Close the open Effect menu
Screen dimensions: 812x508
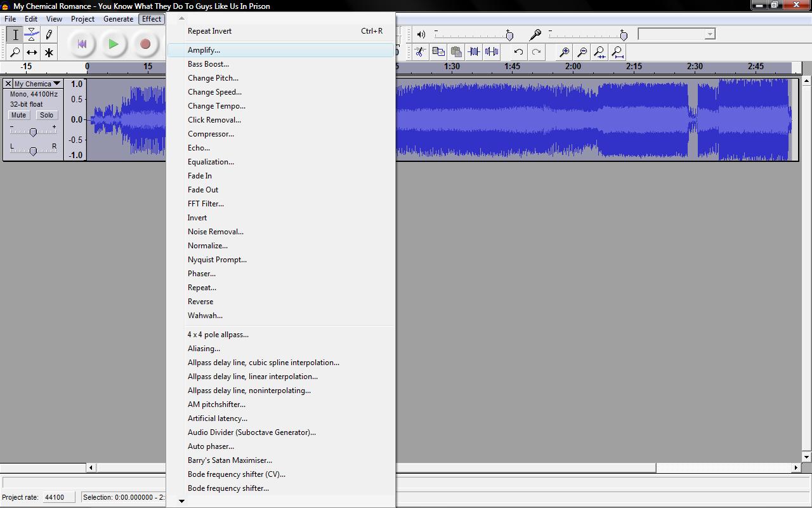pos(152,19)
